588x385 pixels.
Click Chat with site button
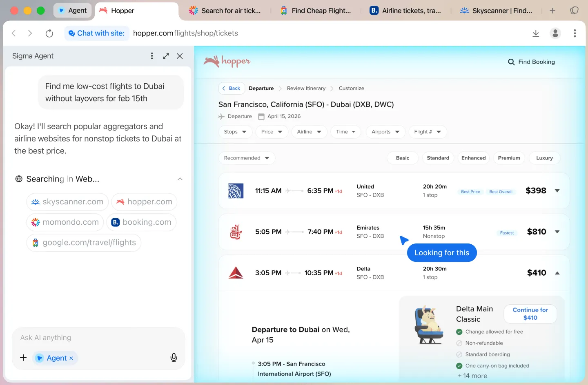point(97,33)
